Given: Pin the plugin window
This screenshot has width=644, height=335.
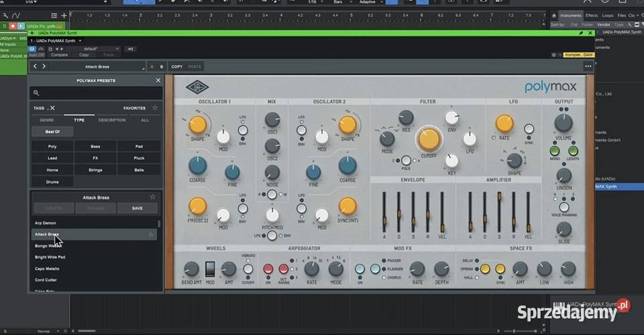Looking at the screenshot, I should (581, 33).
